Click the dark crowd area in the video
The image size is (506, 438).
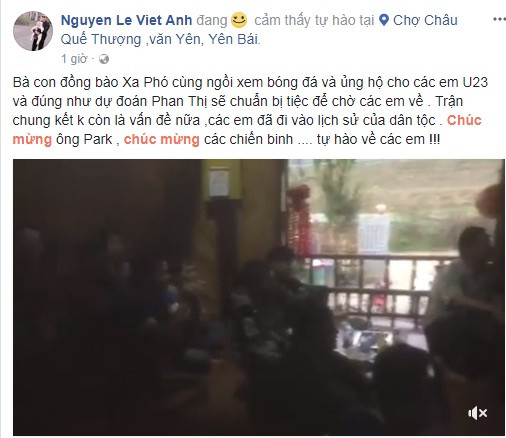[133, 333]
